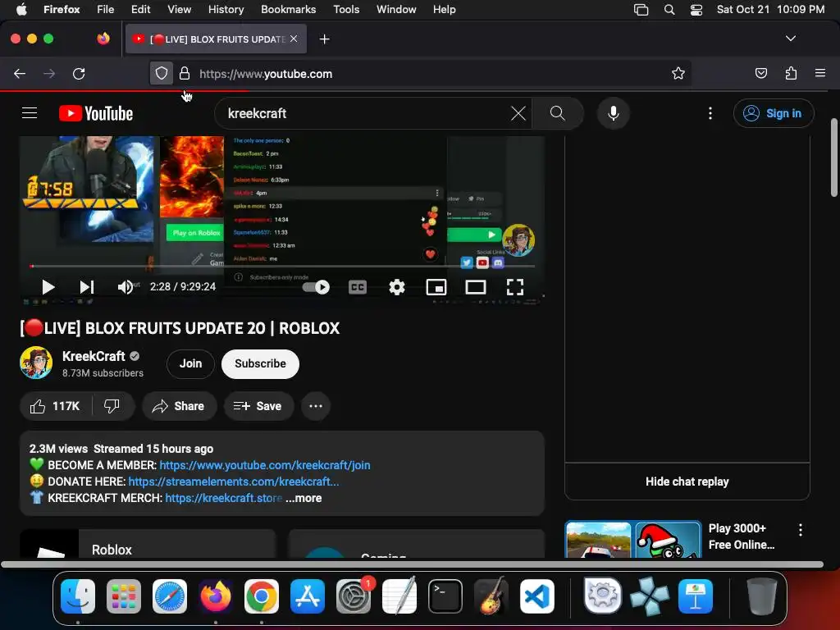List all tabs dropdown arrow
840x630 pixels.
pyautogui.click(x=791, y=39)
